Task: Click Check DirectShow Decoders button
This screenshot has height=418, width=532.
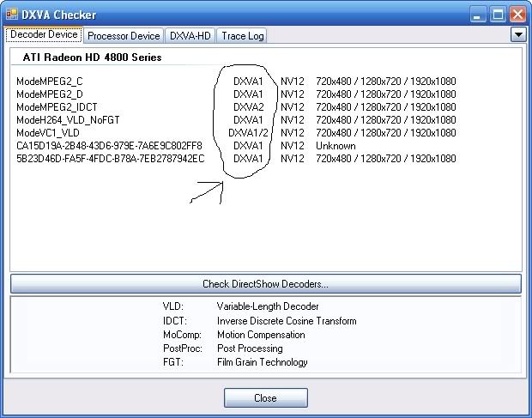Action: (266, 283)
